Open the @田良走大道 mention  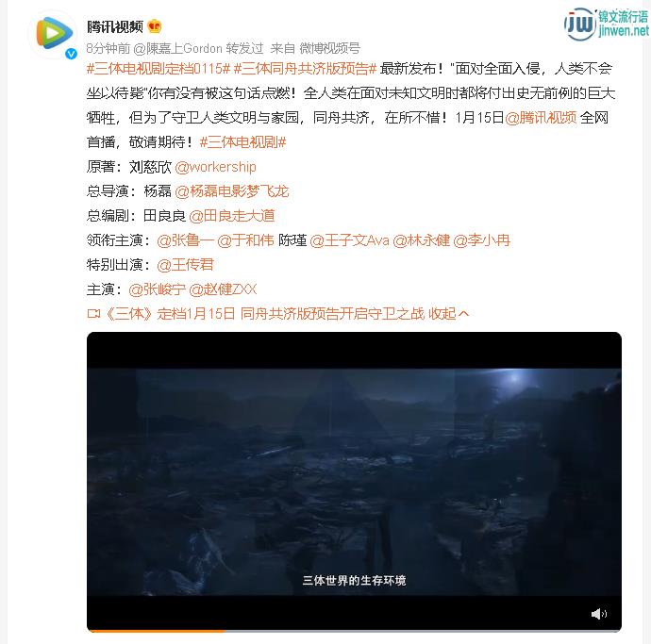[232, 216]
